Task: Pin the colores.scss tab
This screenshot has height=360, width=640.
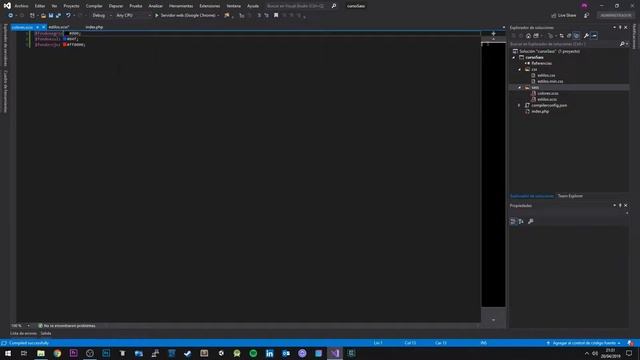Action: point(37,27)
